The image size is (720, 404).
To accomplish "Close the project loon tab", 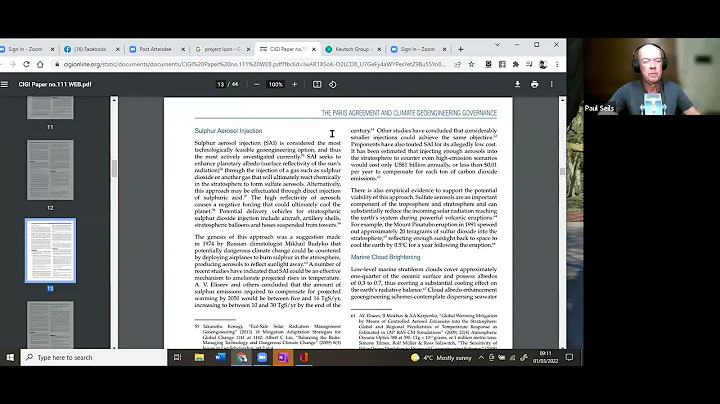I will [248, 49].
